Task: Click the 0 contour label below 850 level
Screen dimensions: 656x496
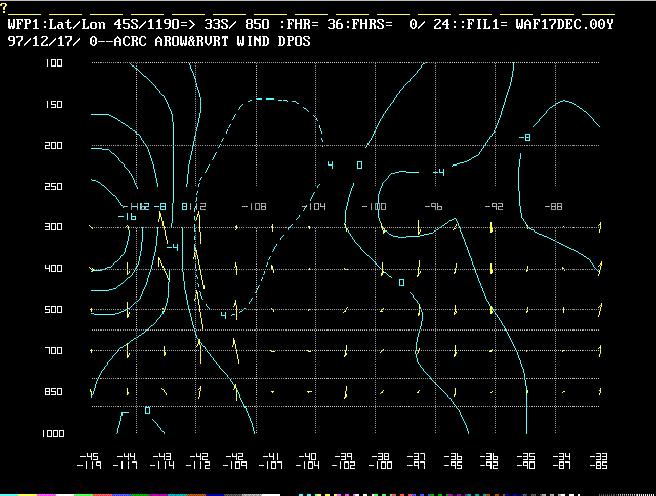Action: [x=147, y=410]
